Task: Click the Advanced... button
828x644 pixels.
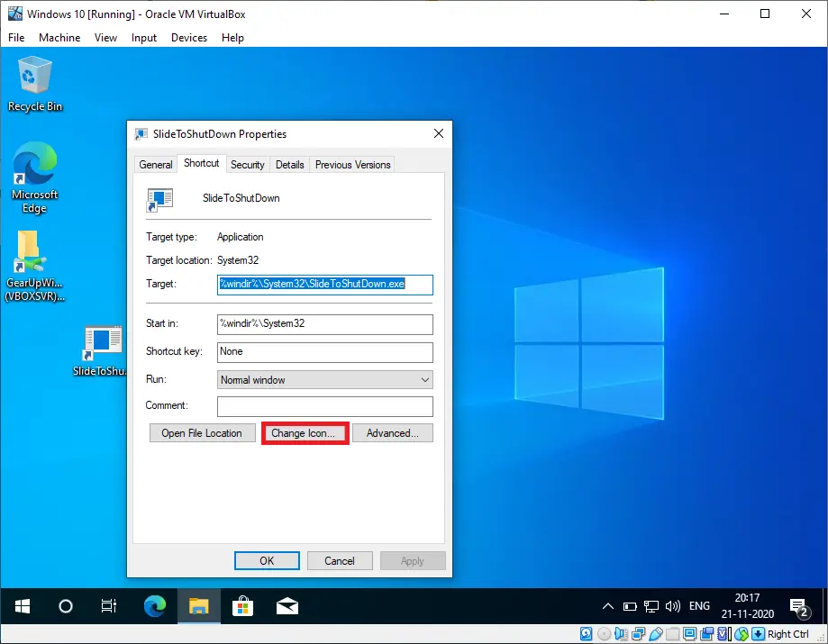Action: tap(392, 433)
